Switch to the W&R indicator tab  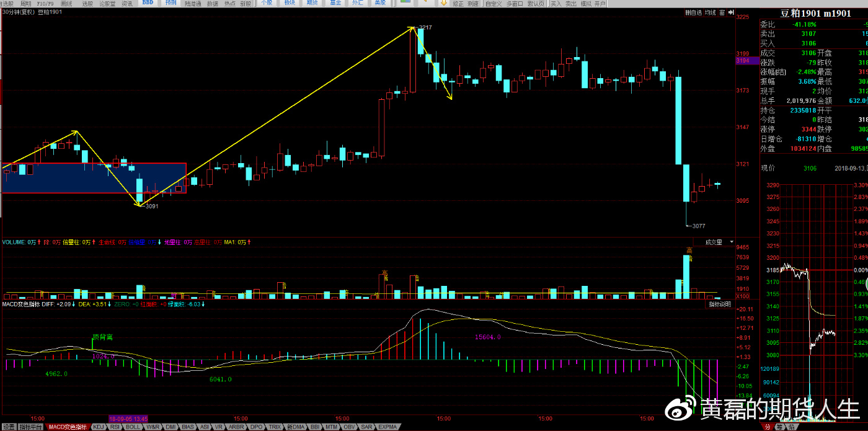point(153,427)
